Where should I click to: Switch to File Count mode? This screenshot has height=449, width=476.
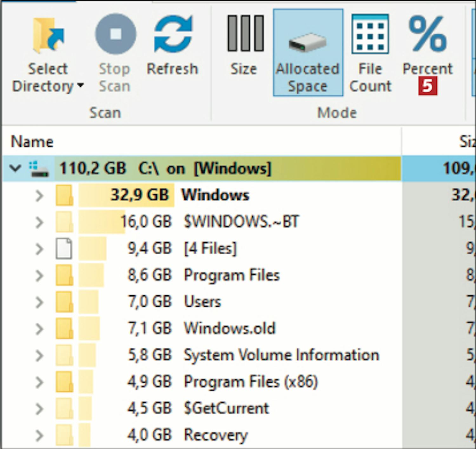(370, 52)
